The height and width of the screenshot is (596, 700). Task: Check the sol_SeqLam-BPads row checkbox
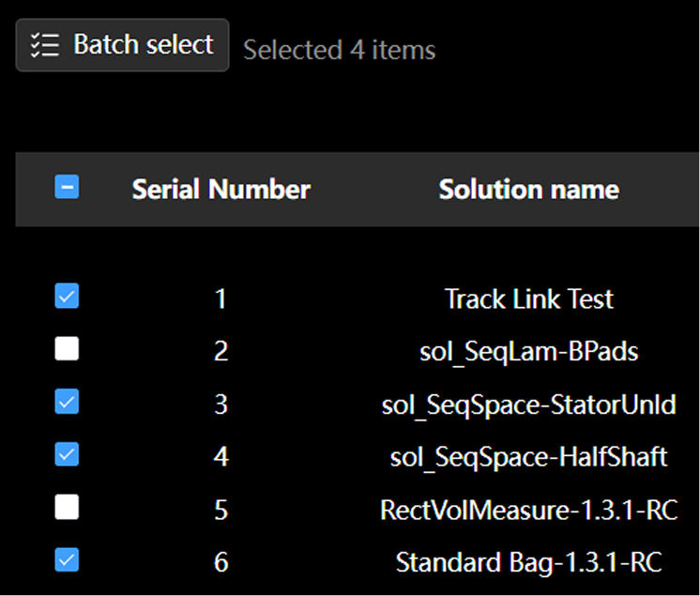coord(67,350)
